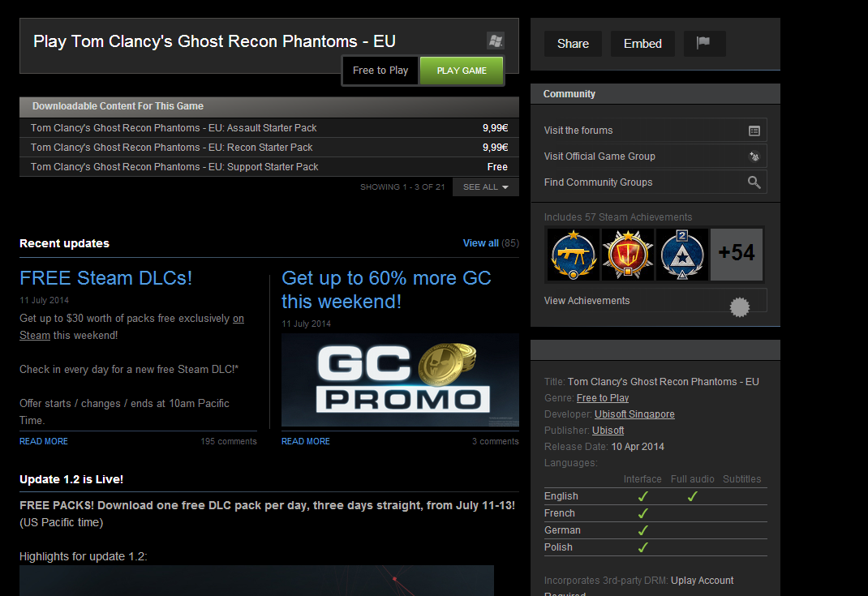This screenshot has height=596, width=868.
Task: Open Get up to 60% more GC headline
Action: 386,289
